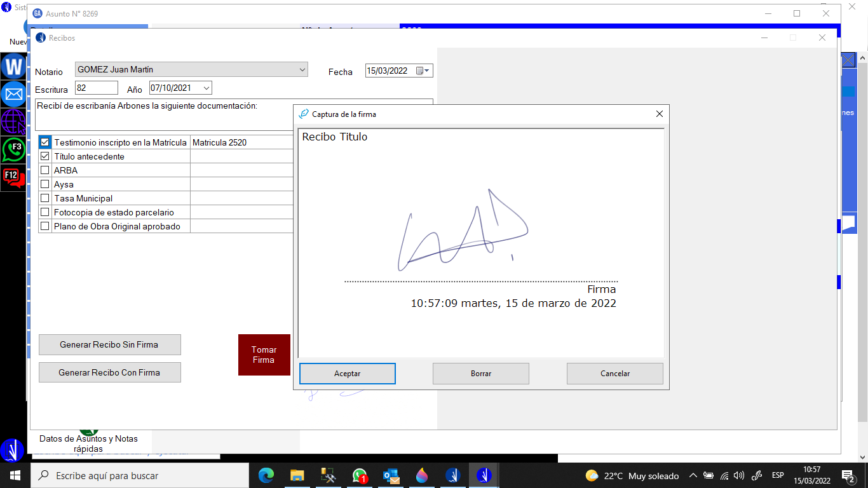Uncheck the Título antecedente checkbox
This screenshot has width=868, height=488.
coord(44,156)
